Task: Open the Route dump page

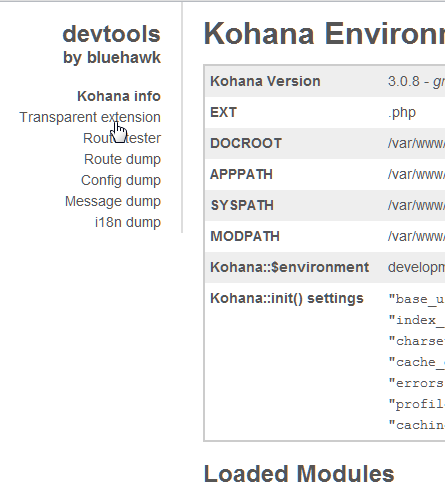Action: 122,160
